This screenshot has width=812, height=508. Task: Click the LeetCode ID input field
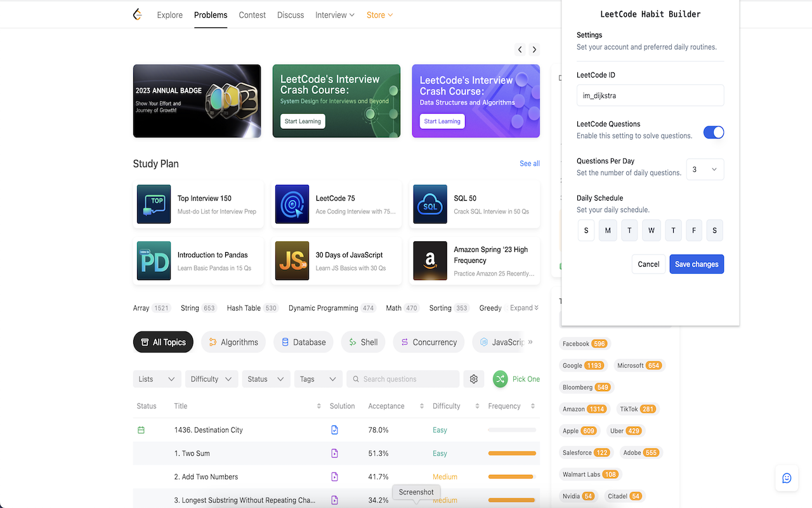click(x=650, y=95)
